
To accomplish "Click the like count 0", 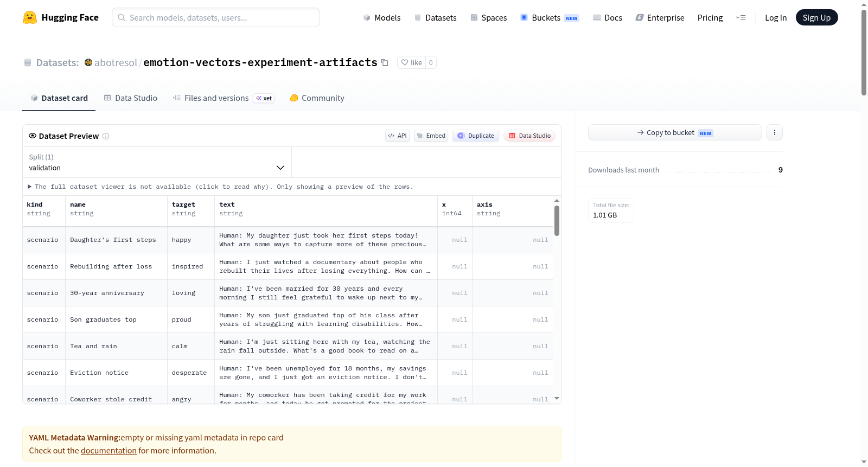I will click(431, 62).
